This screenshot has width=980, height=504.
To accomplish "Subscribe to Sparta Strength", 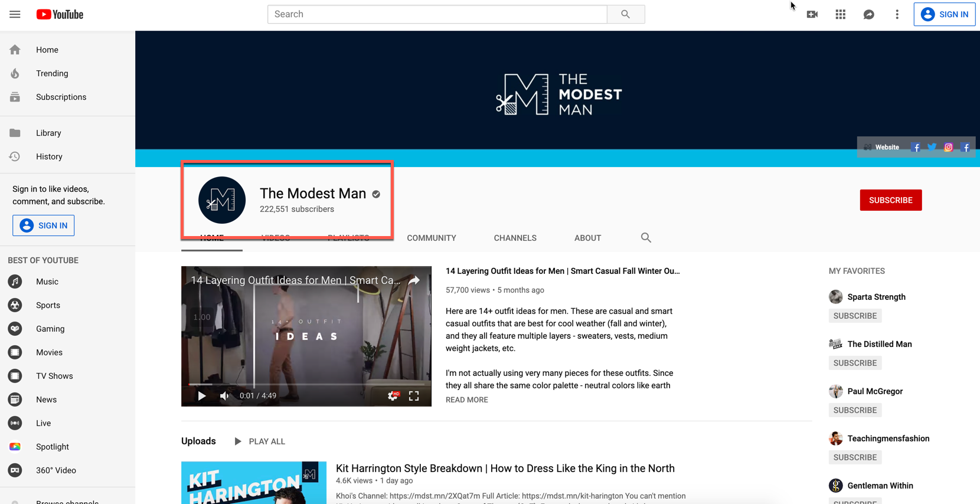I will tap(855, 316).
